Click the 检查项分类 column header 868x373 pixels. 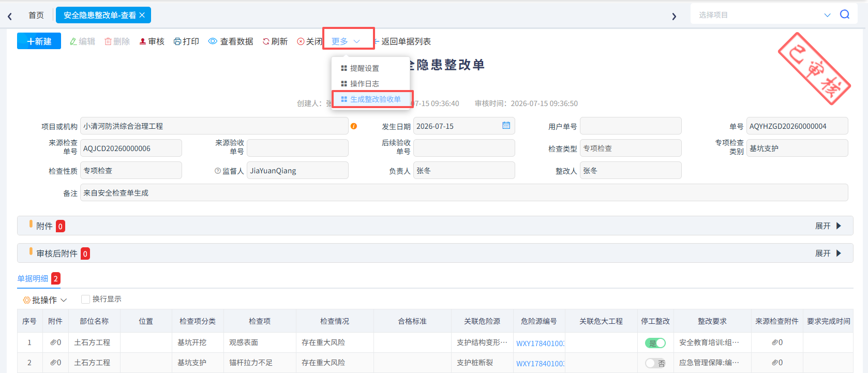click(198, 321)
